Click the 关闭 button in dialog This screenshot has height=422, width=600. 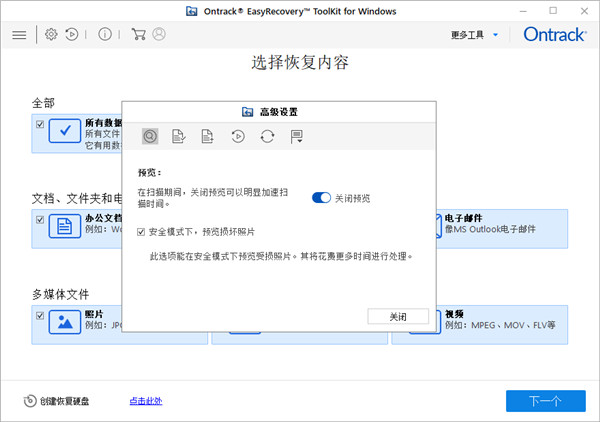pyautogui.click(x=398, y=316)
